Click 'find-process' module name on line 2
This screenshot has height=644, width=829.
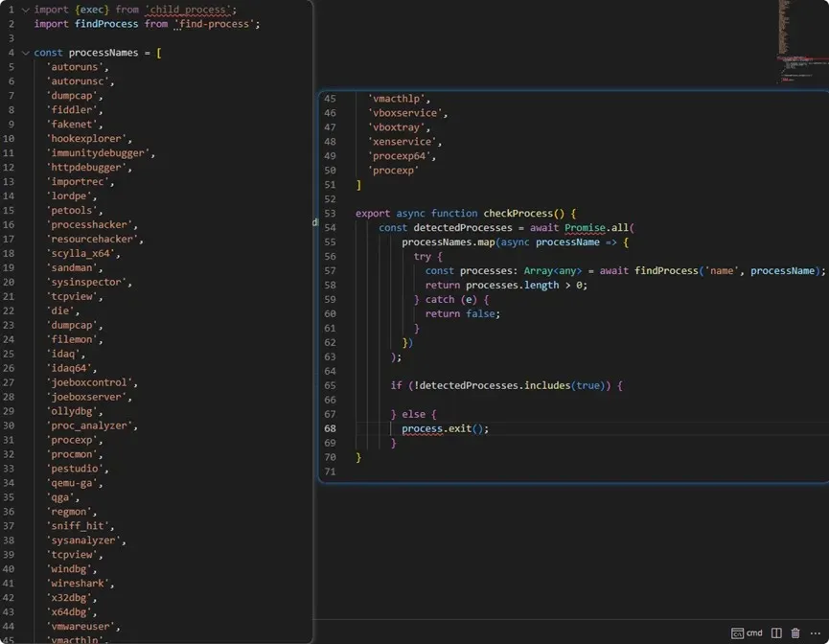219,24
